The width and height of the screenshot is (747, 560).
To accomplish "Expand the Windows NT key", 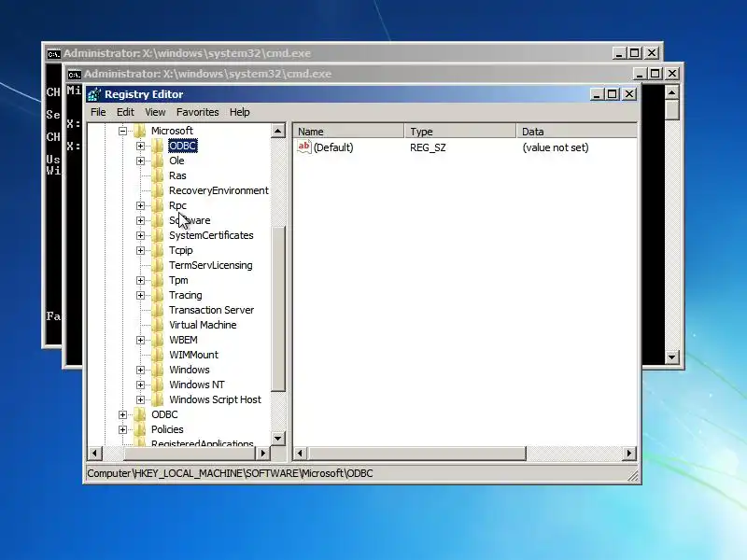I will click(x=141, y=385).
